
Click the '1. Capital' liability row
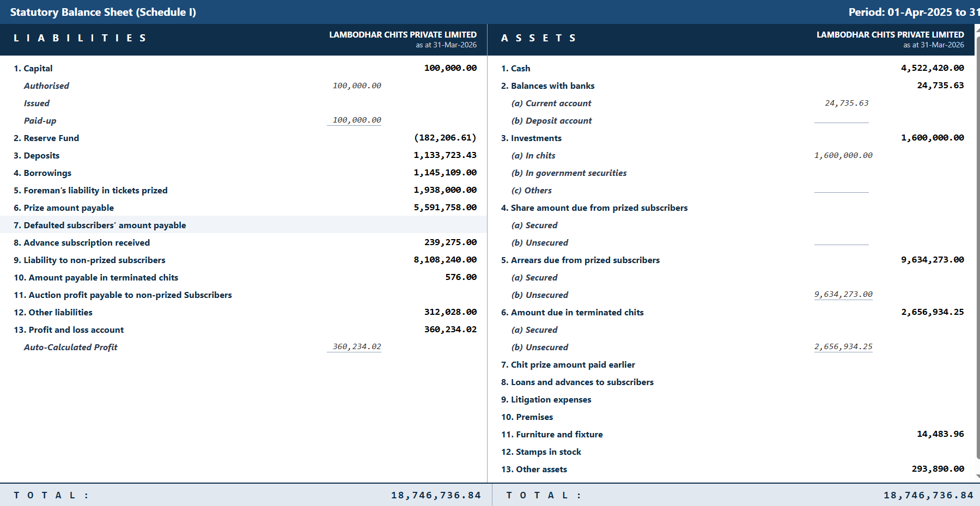244,68
